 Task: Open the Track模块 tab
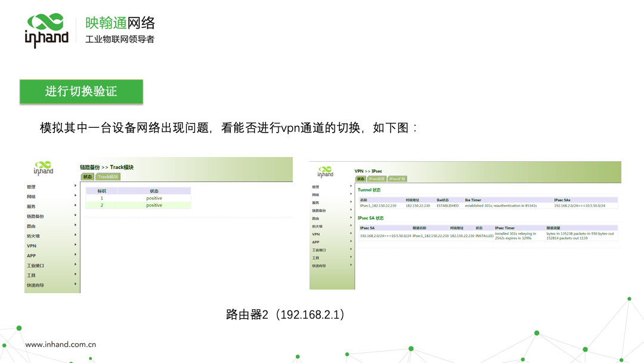(x=108, y=177)
